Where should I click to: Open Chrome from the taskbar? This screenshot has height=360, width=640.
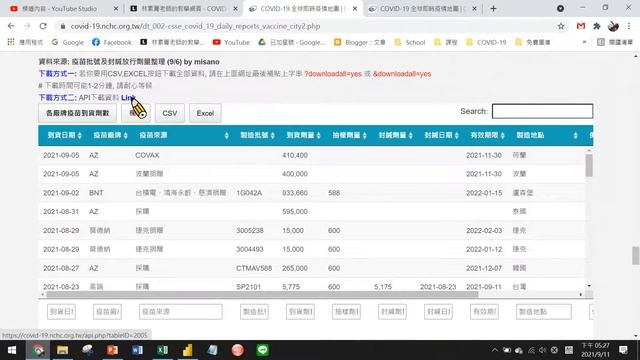click(x=38, y=350)
